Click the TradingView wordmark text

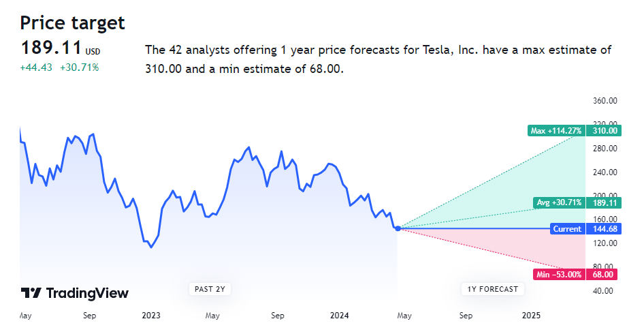(x=87, y=293)
